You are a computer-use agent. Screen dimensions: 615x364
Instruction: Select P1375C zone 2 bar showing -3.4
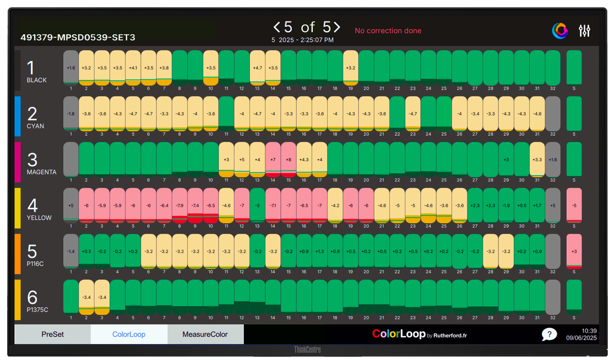[x=87, y=297]
